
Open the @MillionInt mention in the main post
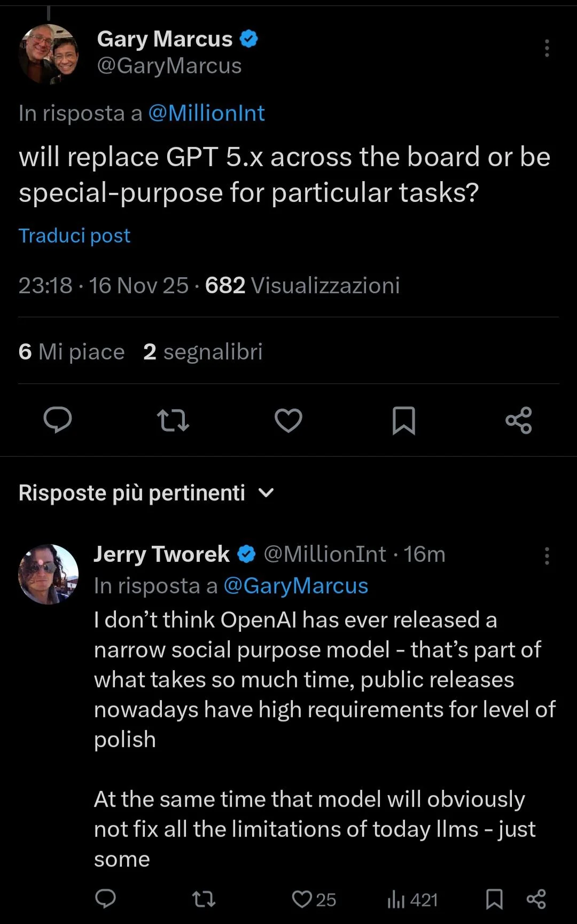point(206,113)
